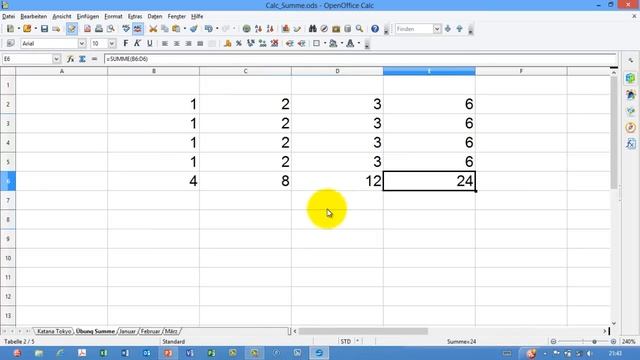The image size is (640, 360).
Task: Open the Datei menu
Action: [x=9, y=16]
